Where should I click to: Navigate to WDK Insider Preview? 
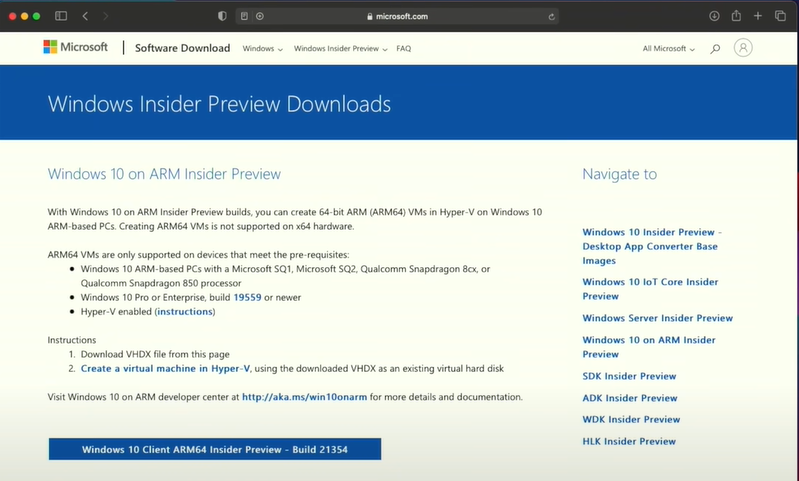631,419
